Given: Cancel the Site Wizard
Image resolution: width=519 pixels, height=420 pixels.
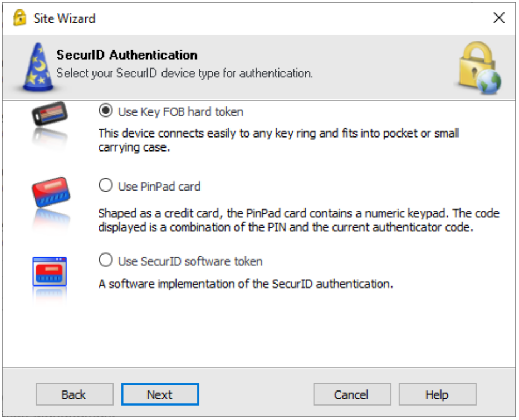Looking at the screenshot, I should (x=352, y=394).
